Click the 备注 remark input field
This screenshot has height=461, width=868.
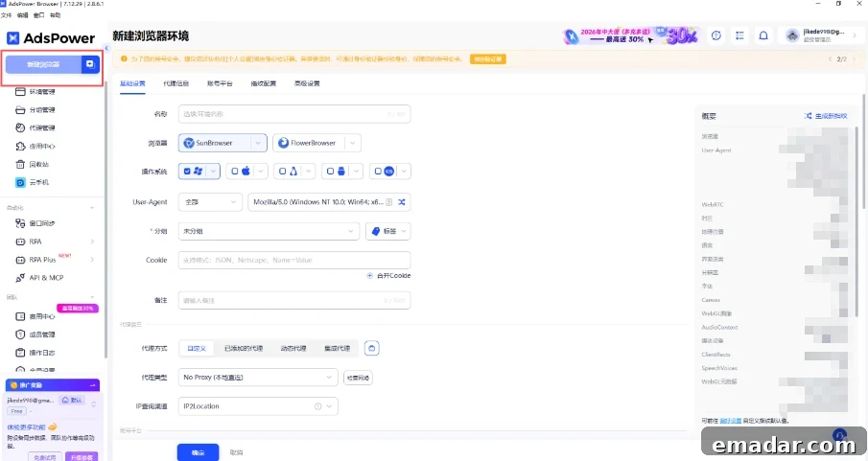point(294,301)
